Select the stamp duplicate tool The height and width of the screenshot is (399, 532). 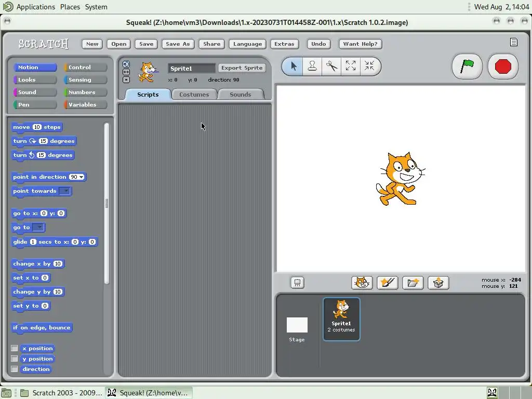312,66
